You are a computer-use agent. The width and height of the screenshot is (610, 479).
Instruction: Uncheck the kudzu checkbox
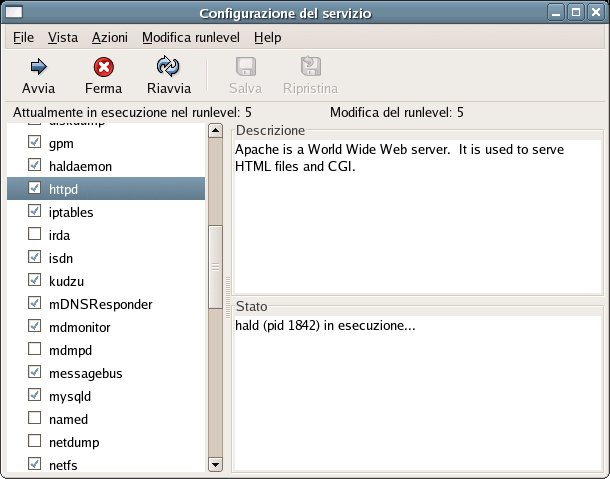(x=34, y=279)
